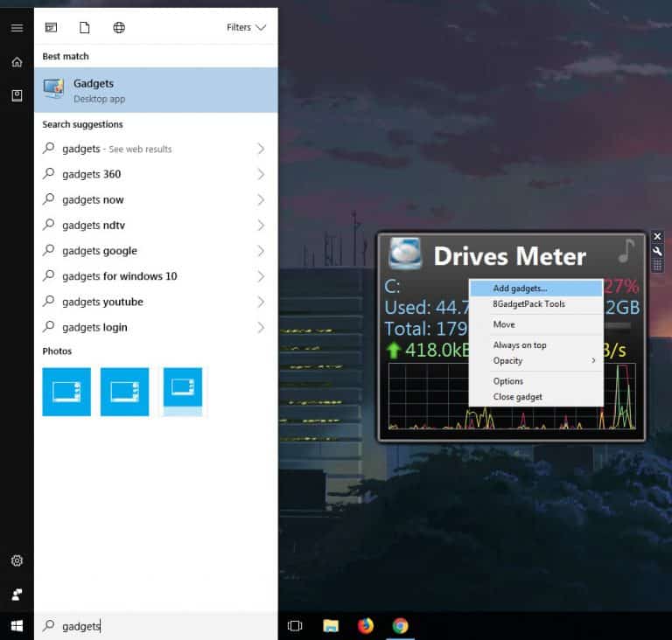672x640 pixels.
Task: Open Task View on the taskbar
Action: click(x=295, y=626)
